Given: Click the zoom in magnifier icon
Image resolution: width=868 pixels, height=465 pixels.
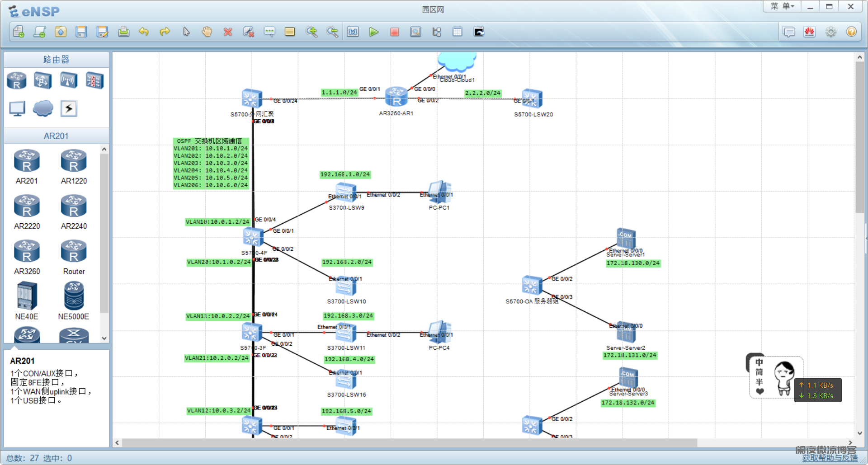Looking at the screenshot, I should coord(311,32).
